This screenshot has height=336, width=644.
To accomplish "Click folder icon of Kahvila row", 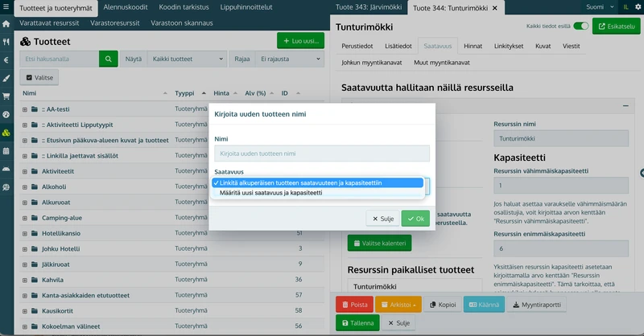I will tap(35, 280).
